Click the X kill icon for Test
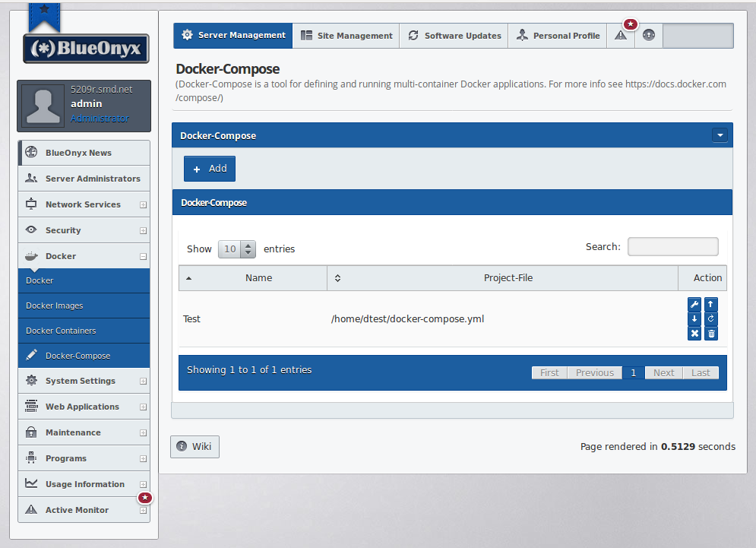This screenshot has width=756, height=548. [694, 334]
